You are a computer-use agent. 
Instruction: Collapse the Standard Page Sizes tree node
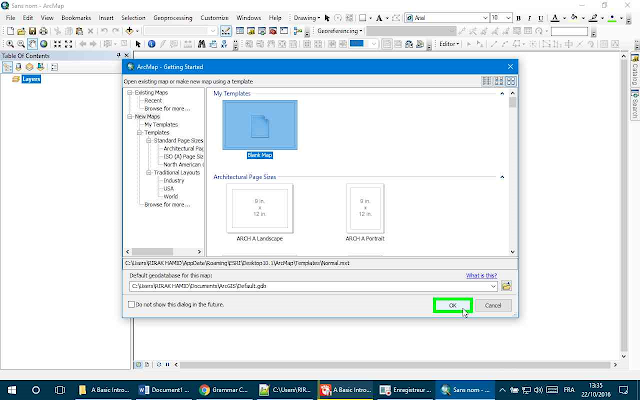149,140
